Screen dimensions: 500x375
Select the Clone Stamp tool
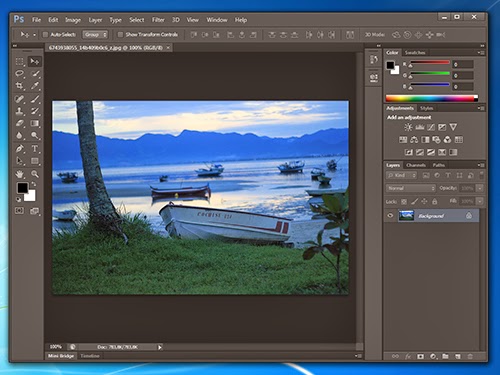click(19, 111)
